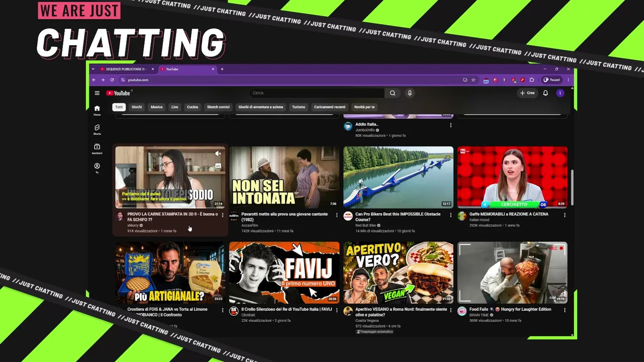Select the Caricamenti recenti chip

(330, 107)
